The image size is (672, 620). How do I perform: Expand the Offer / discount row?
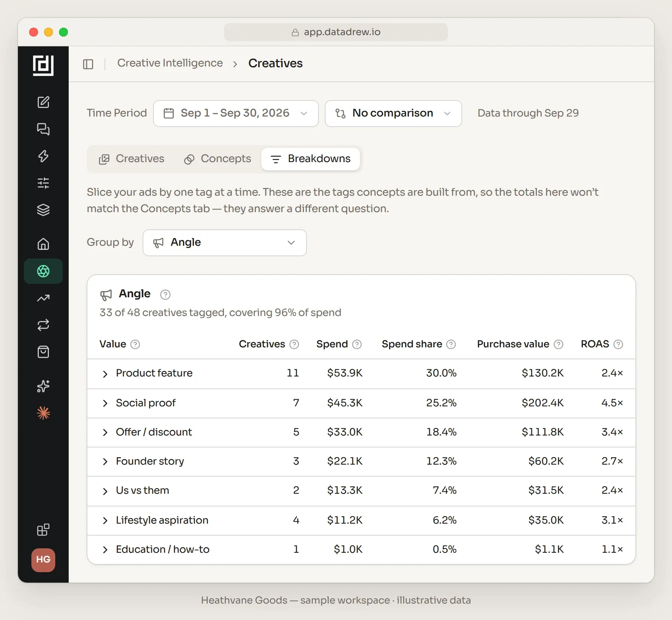tap(105, 433)
